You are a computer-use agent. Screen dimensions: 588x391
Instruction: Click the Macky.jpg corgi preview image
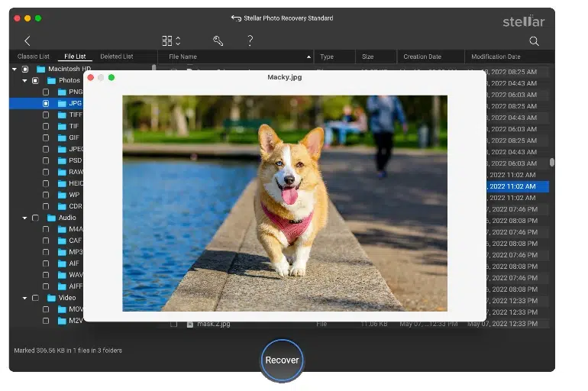click(x=285, y=203)
